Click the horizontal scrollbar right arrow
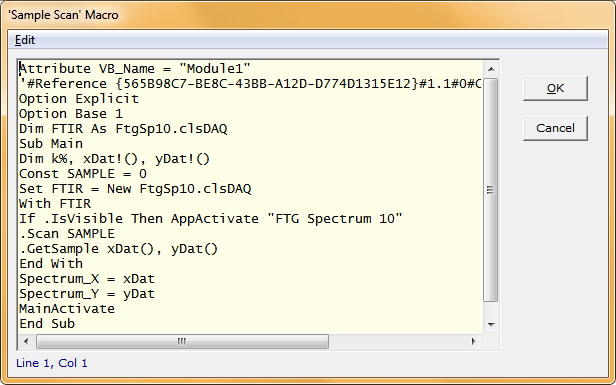The image size is (616, 385). 474,341
